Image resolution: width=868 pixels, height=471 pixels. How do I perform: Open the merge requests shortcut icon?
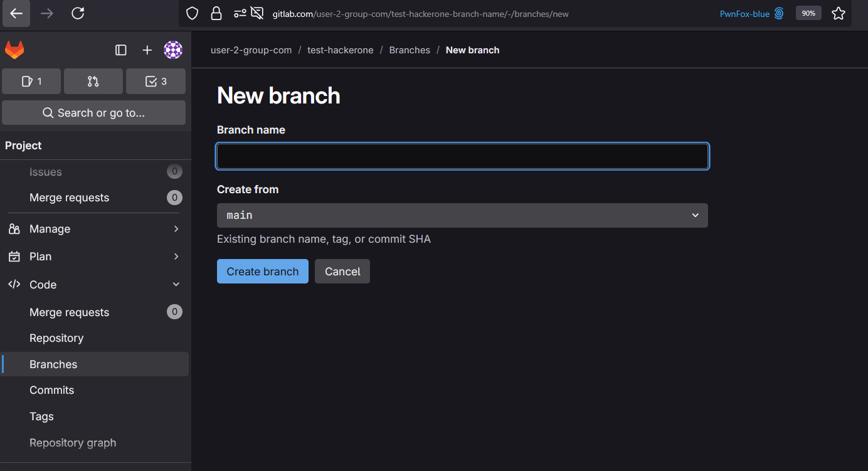93,81
